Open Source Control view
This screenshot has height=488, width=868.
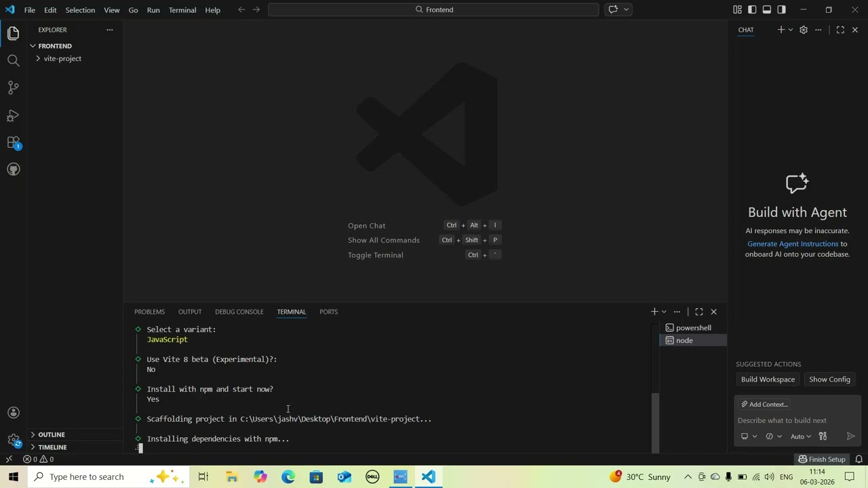(13, 87)
